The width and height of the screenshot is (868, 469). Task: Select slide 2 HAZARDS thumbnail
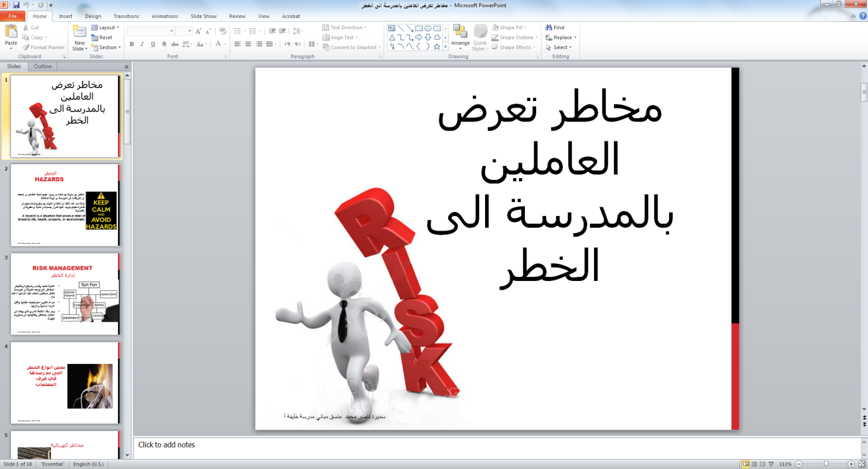[x=66, y=205]
